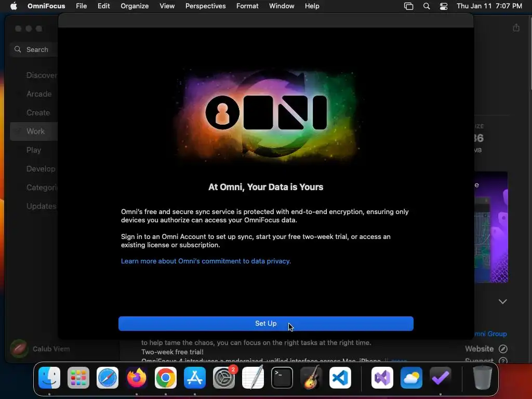Open the Perspectives menu
Screen dimensions: 532x399
pyautogui.click(x=205, y=6)
